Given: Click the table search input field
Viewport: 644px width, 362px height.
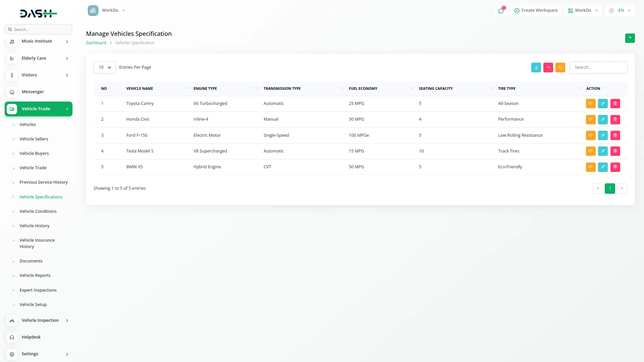Looking at the screenshot, I should point(598,67).
